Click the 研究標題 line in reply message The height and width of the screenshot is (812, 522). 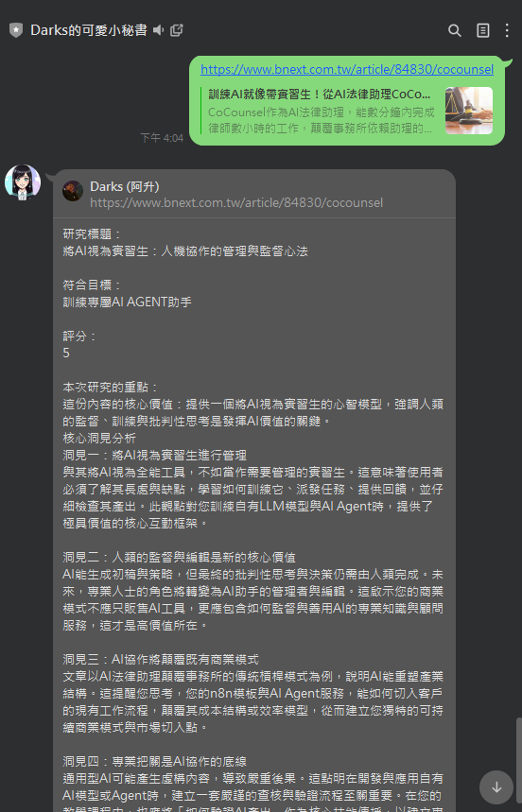pos(92,234)
